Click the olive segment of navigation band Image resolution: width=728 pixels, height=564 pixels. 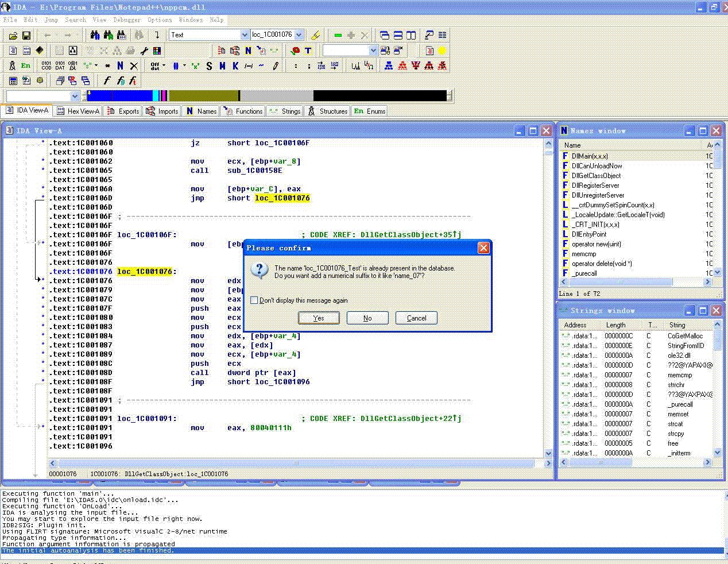pyautogui.click(x=203, y=96)
